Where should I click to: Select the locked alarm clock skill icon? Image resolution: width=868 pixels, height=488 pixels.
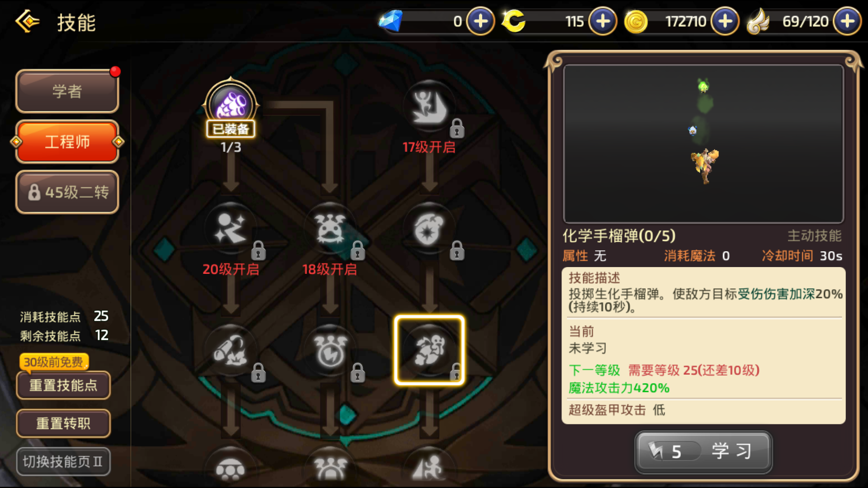330,351
